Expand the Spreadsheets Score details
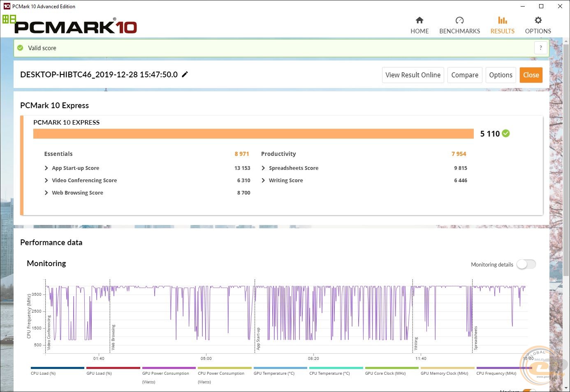The width and height of the screenshot is (570, 392). point(263,168)
